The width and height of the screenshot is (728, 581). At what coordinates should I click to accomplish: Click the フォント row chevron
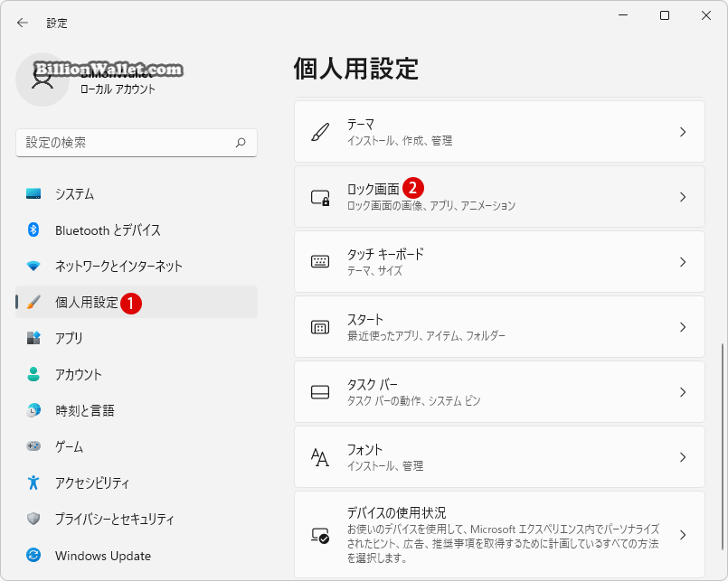click(683, 457)
